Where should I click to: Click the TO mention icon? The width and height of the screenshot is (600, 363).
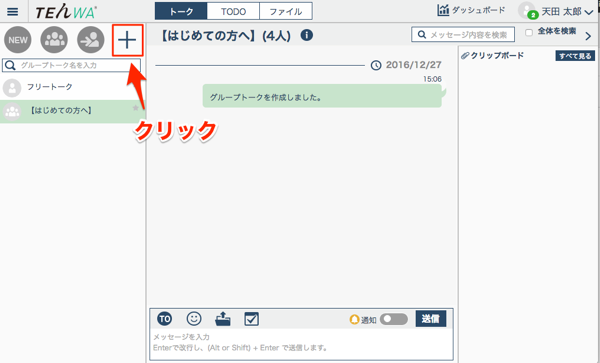click(165, 319)
